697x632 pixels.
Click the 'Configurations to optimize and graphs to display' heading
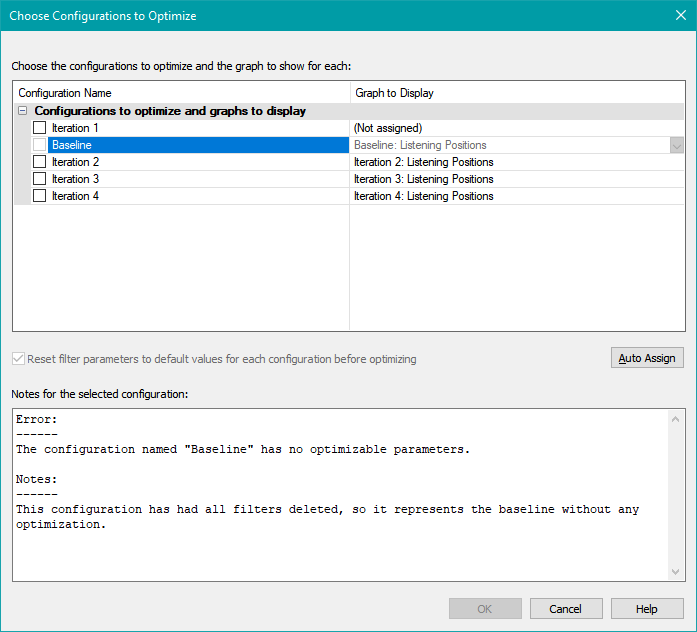pos(170,111)
